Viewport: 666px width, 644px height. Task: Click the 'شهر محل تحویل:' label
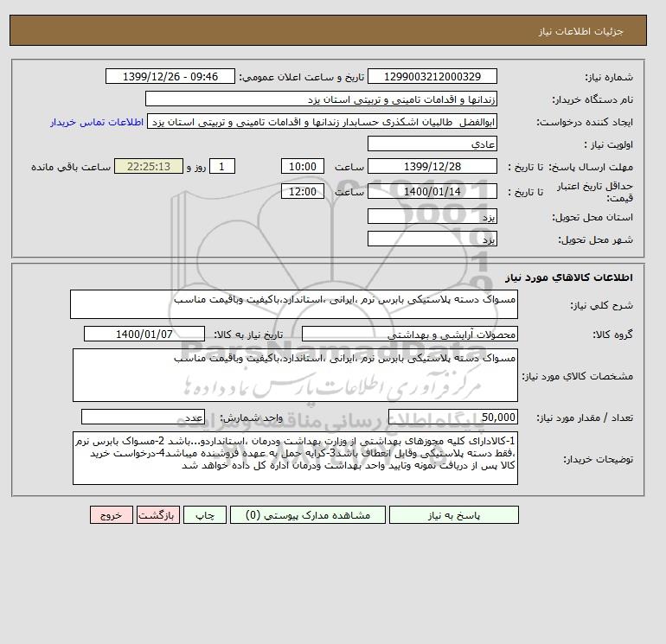[x=595, y=239]
